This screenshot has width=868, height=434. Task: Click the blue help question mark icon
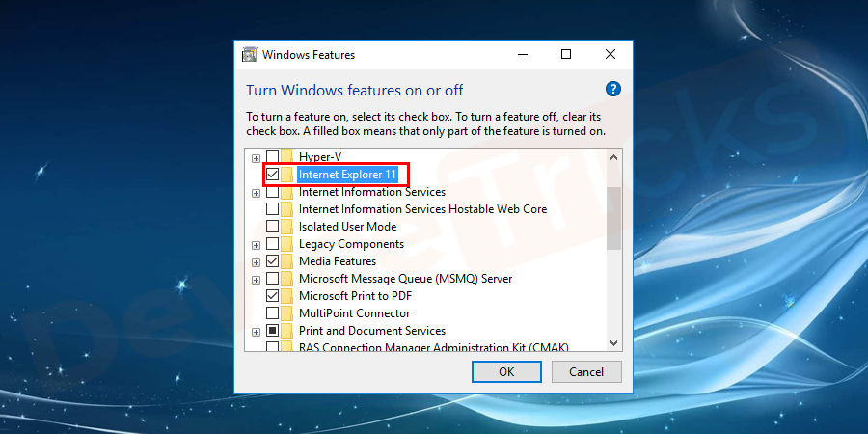(x=613, y=89)
